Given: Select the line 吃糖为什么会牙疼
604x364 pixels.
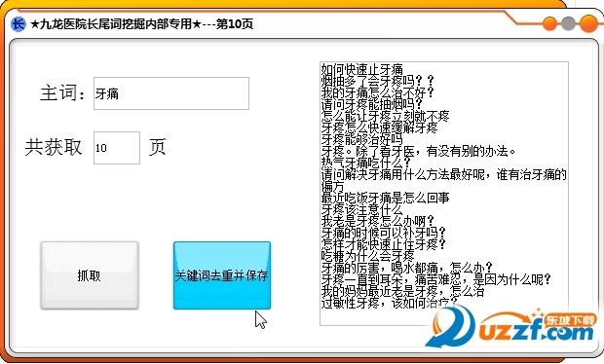Looking at the screenshot, I should [x=368, y=256].
